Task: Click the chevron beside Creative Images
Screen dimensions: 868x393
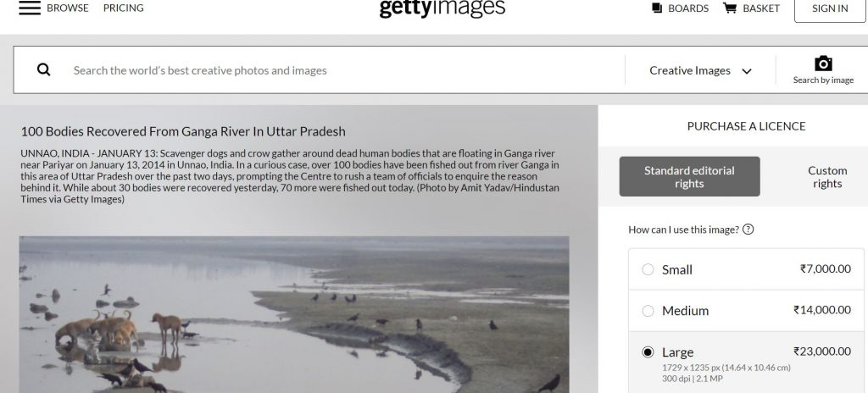Action: pyautogui.click(x=747, y=71)
